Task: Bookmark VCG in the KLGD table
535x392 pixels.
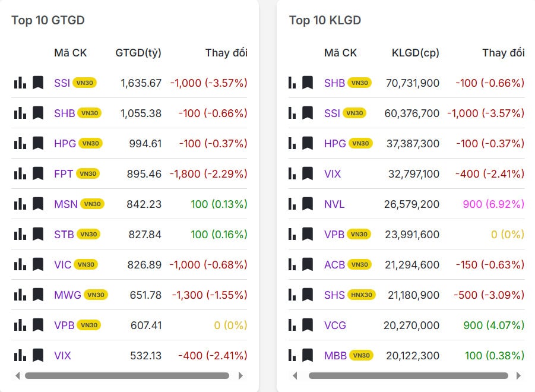Action: pyautogui.click(x=308, y=325)
